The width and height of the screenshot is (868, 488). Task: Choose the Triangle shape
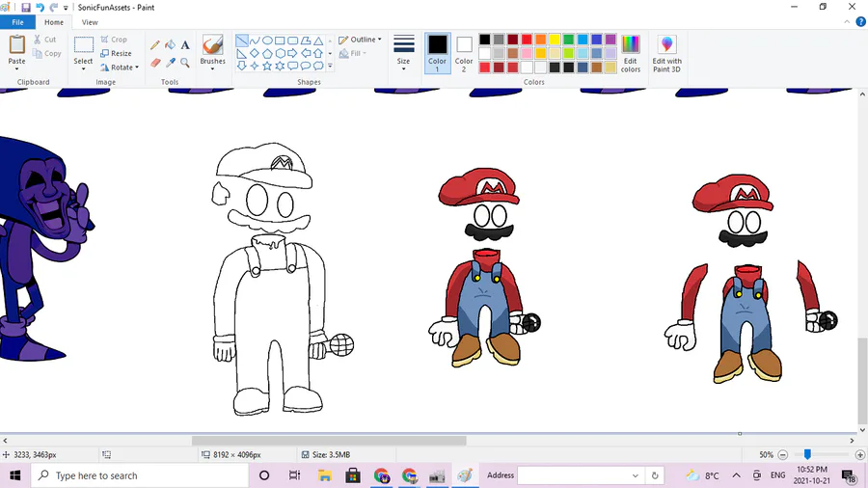click(318, 41)
